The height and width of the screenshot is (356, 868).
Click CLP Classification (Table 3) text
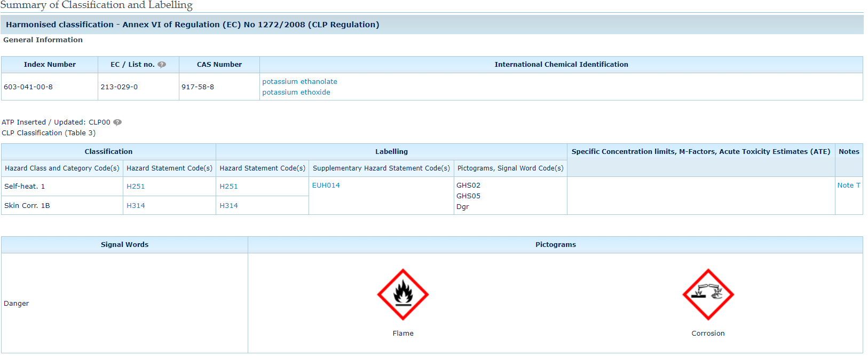point(49,133)
